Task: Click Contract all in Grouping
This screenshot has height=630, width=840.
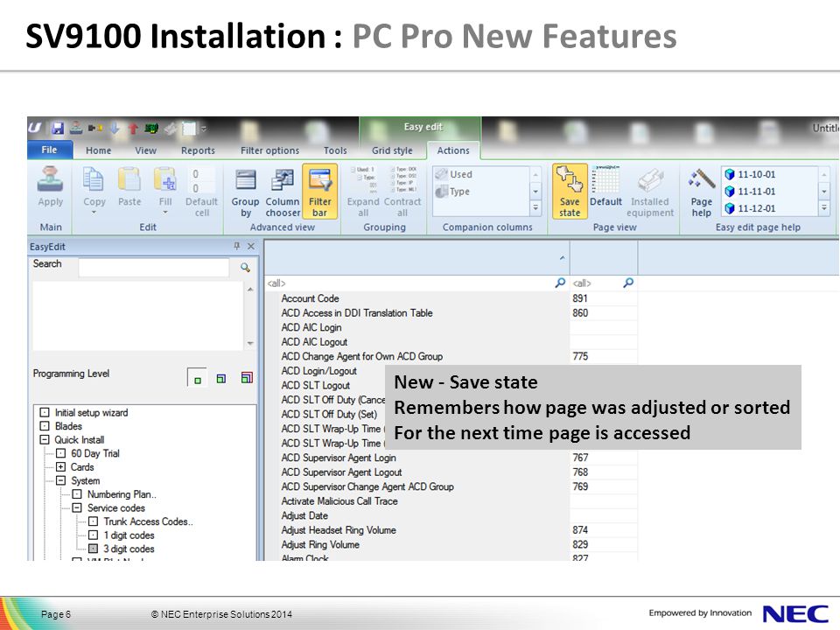Action: tap(402, 192)
